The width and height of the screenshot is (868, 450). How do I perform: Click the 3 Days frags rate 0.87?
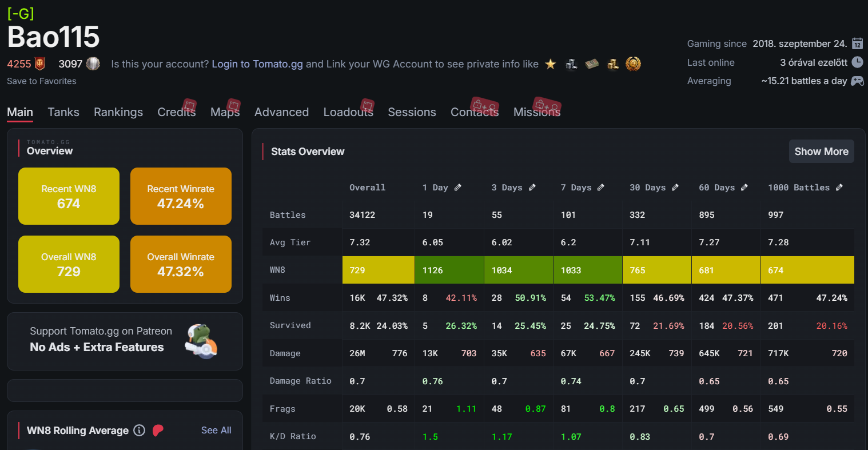[535, 409]
